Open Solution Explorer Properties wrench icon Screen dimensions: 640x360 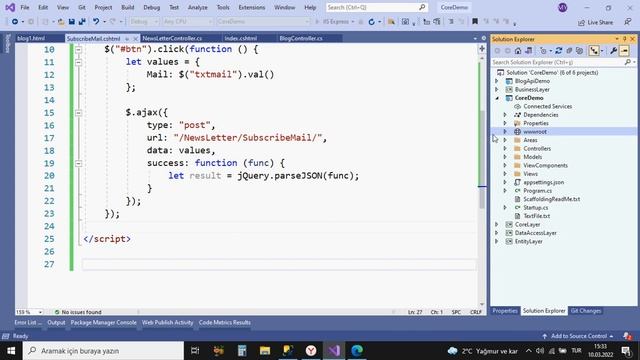(x=613, y=51)
